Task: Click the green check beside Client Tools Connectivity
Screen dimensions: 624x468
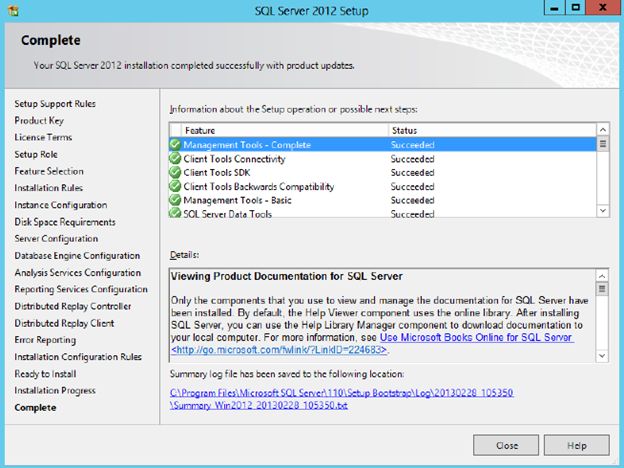Action: point(175,158)
